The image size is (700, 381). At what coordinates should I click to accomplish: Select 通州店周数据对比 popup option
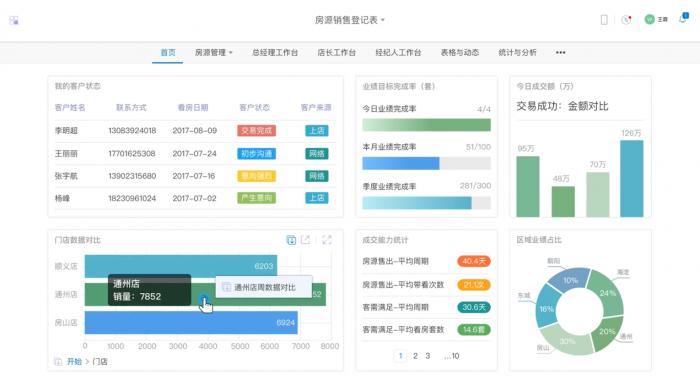click(x=264, y=287)
